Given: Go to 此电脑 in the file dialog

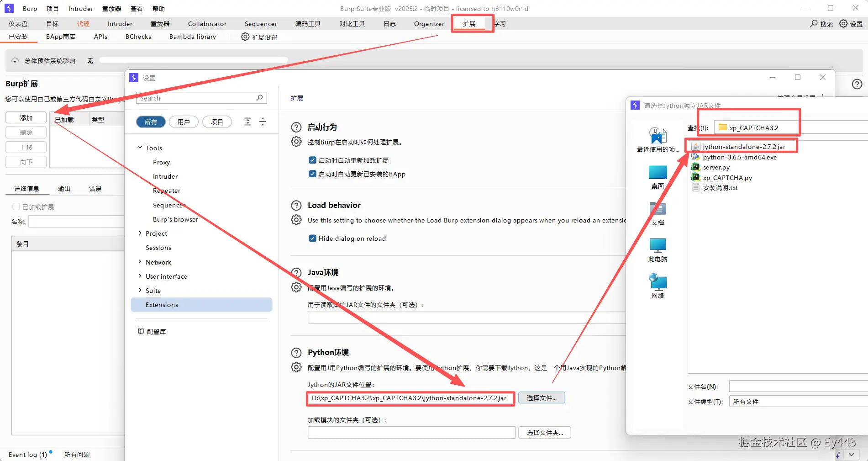Looking at the screenshot, I should [x=658, y=250].
